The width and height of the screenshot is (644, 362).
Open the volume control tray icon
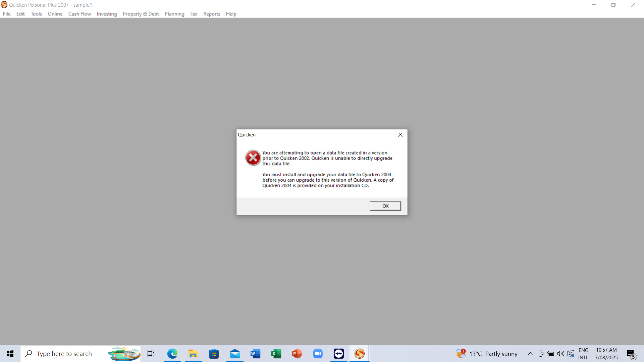click(560, 354)
